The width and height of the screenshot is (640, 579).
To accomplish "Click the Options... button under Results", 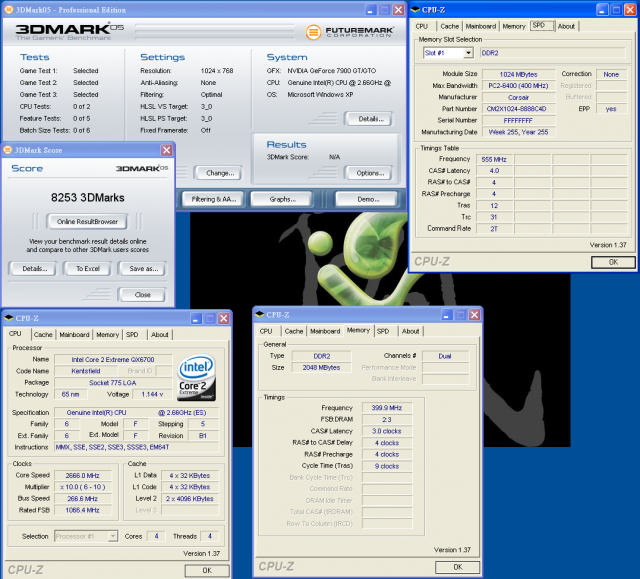I will 370,173.
